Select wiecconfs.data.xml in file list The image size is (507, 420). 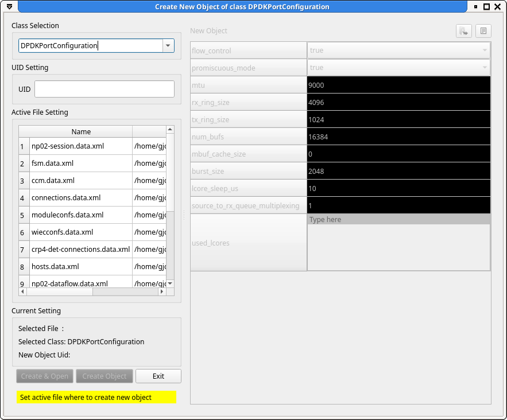(81, 232)
